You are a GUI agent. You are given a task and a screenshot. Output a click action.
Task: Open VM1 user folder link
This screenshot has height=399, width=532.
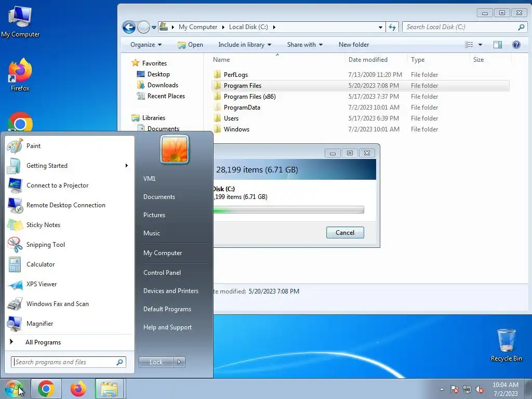click(149, 179)
